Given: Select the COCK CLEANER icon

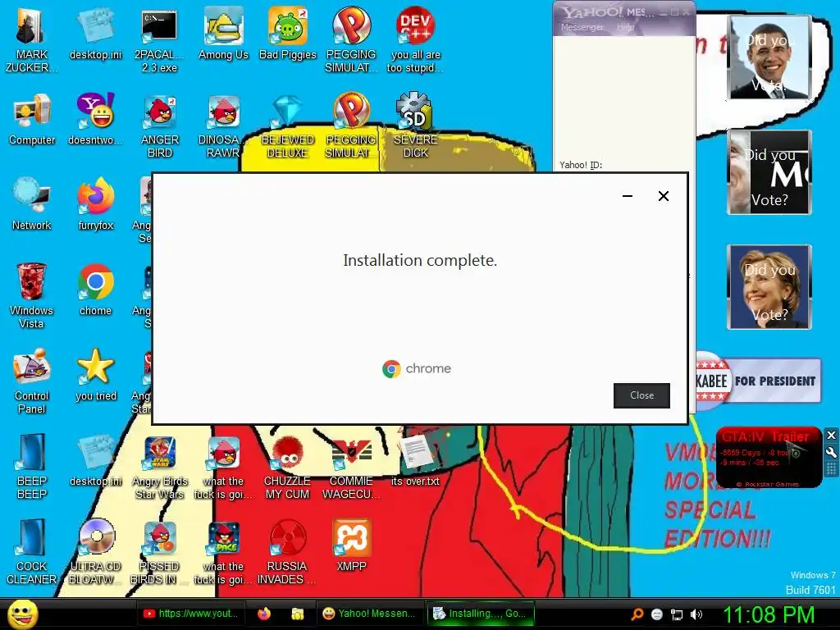Looking at the screenshot, I should [32, 552].
